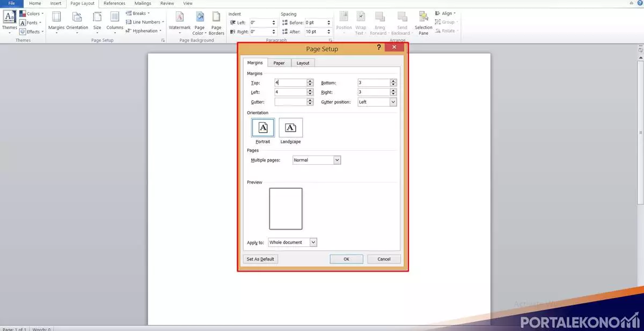Click the Indent Left field in ribbon

click(x=263, y=23)
